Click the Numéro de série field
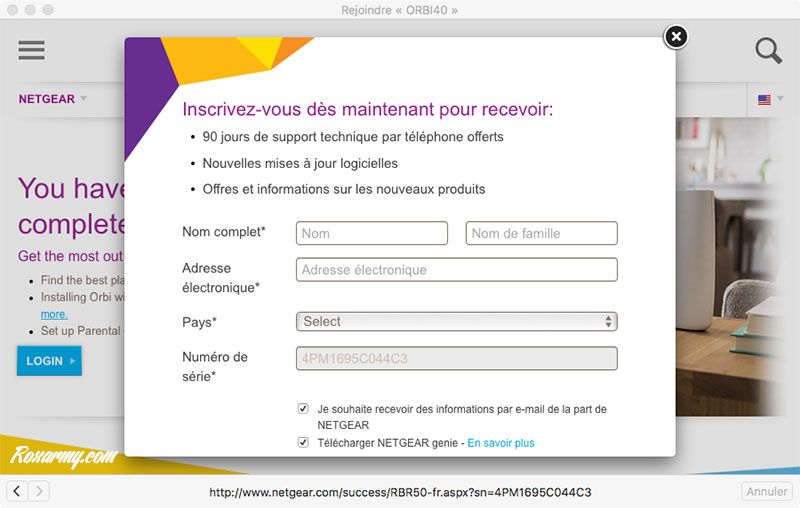This screenshot has width=800, height=508. (x=456, y=358)
